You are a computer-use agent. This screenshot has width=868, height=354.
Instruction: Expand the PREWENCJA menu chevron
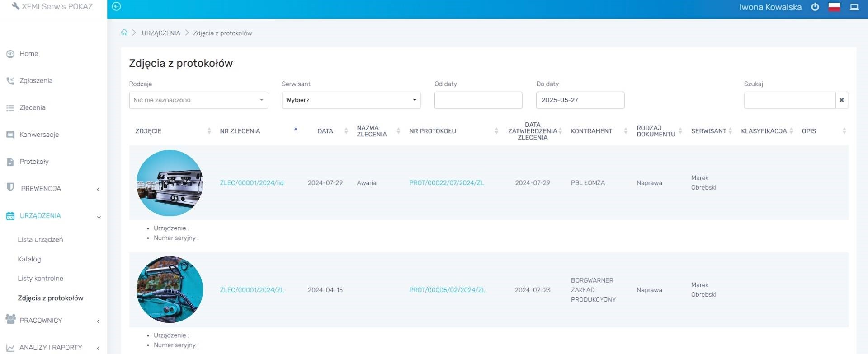tap(98, 190)
